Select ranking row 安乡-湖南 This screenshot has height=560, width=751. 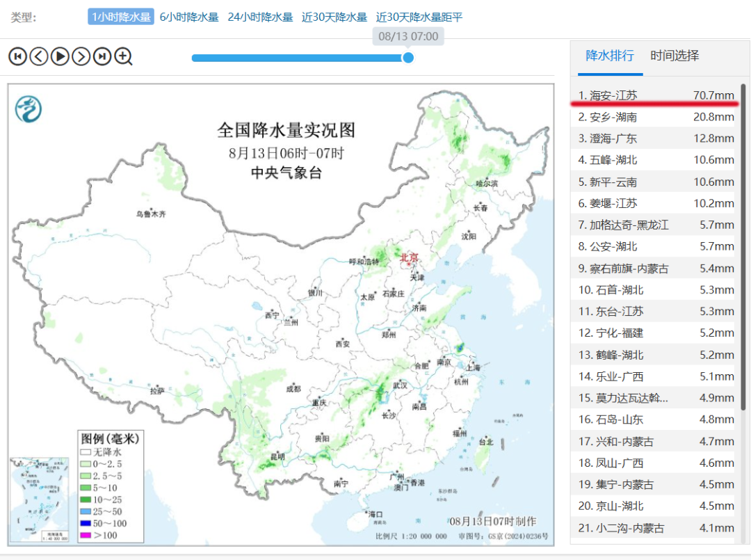[x=653, y=117]
